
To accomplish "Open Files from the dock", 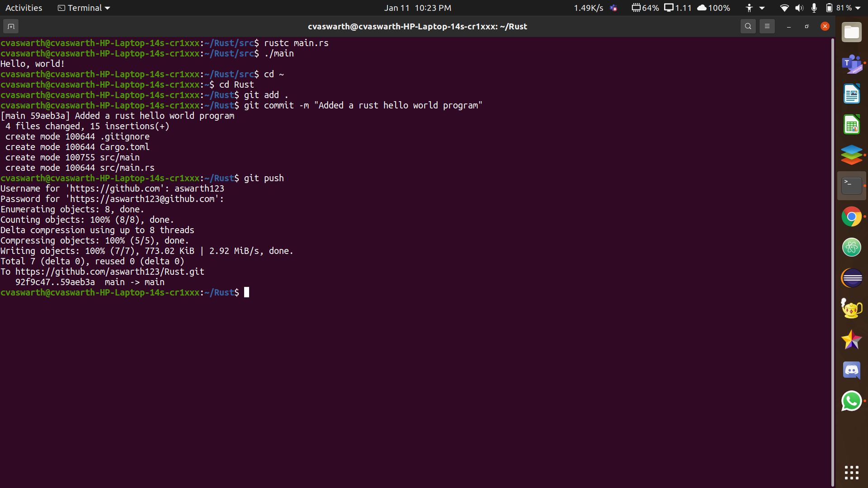I will tap(851, 33).
